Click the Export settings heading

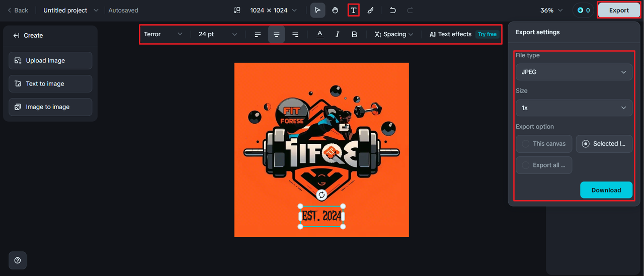point(538,32)
